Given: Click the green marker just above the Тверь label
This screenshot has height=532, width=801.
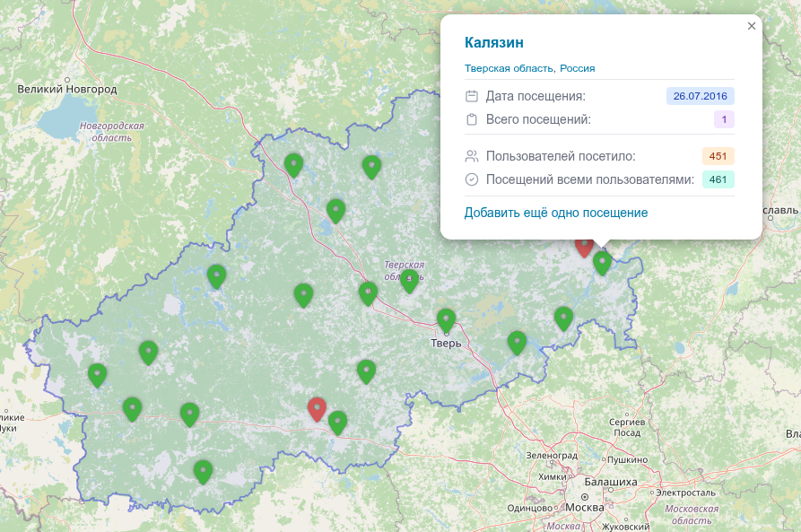Looking at the screenshot, I should point(446,319).
